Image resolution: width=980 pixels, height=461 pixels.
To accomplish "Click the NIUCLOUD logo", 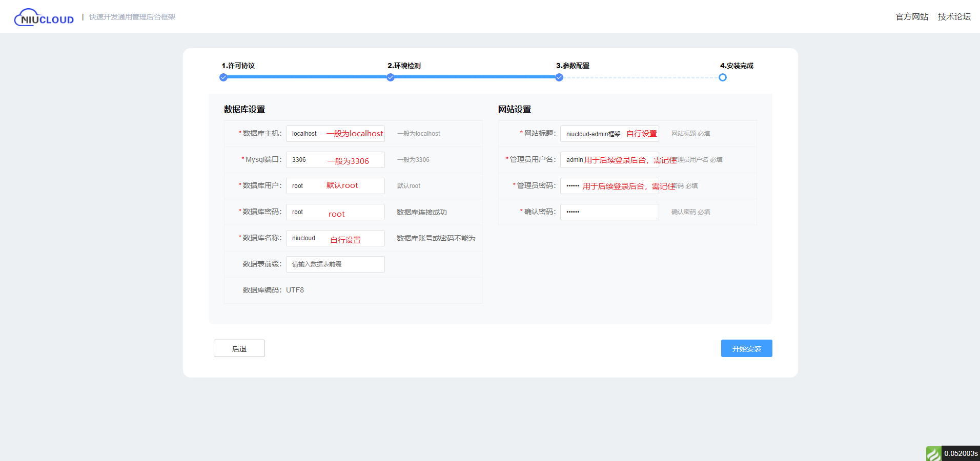I will coord(44,17).
